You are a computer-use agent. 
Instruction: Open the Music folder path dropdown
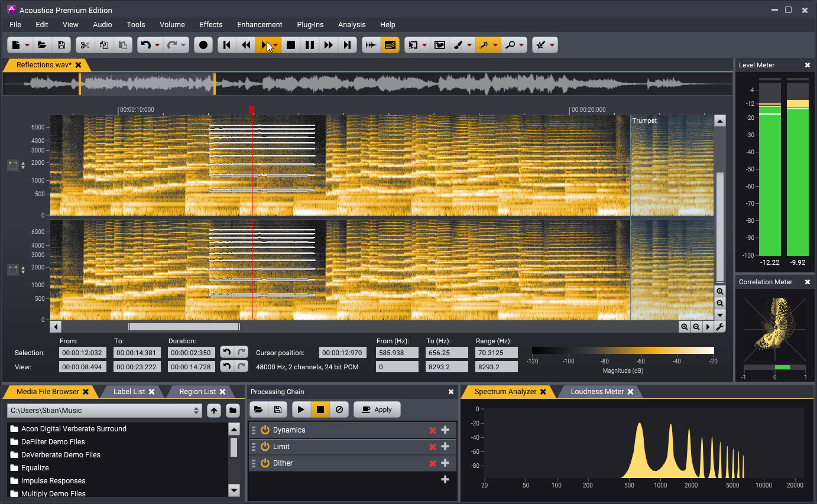point(196,411)
